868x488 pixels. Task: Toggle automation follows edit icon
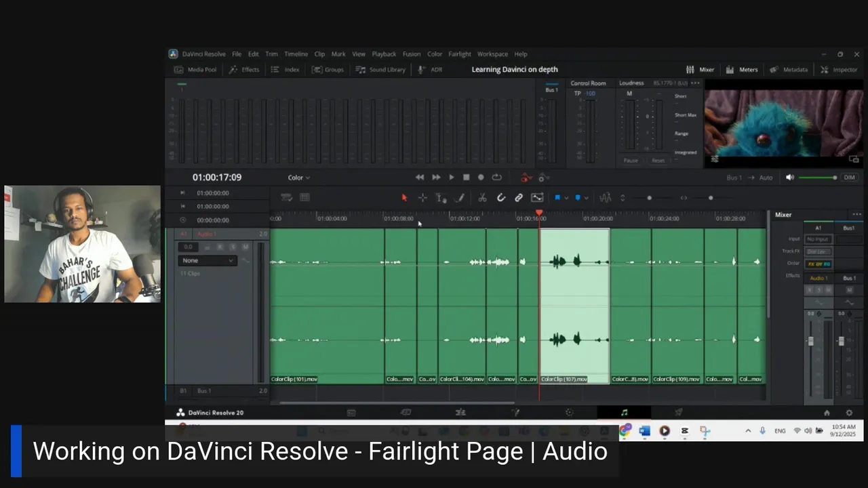[x=537, y=198]
